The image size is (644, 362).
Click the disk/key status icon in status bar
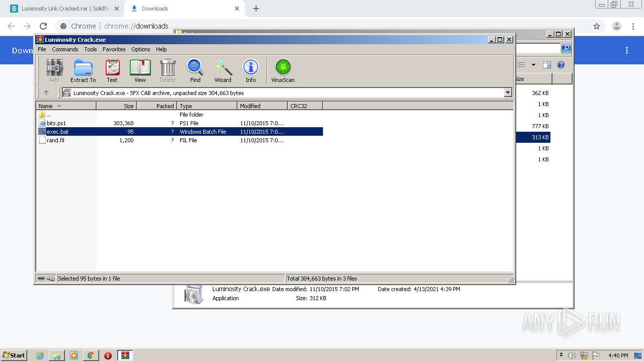point(46,279)
